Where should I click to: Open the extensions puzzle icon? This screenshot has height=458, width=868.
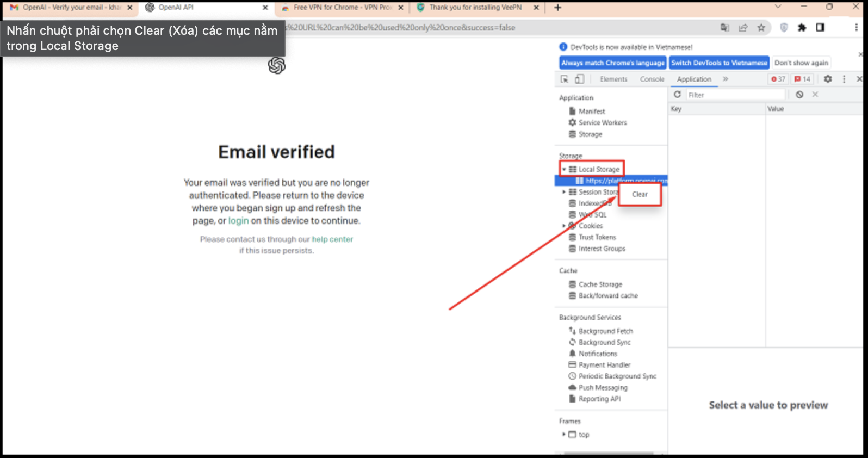802,28
